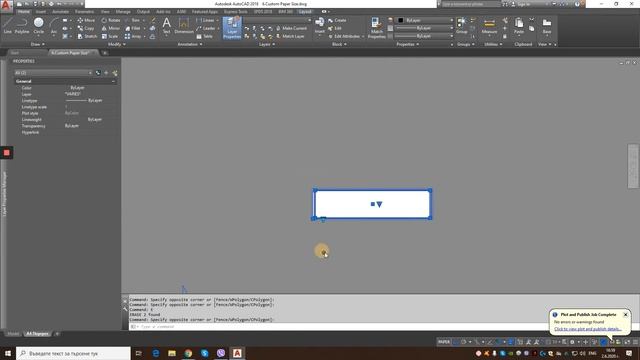
Task: Open the linetype ByLayer dropdown
Action: tap(424, 36)
